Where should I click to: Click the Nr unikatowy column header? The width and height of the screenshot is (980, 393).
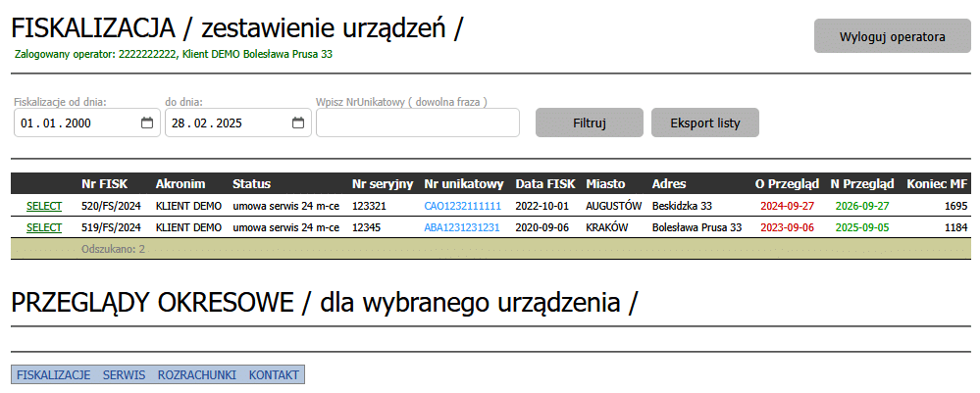pyautogui.click(x=464, y=183)
